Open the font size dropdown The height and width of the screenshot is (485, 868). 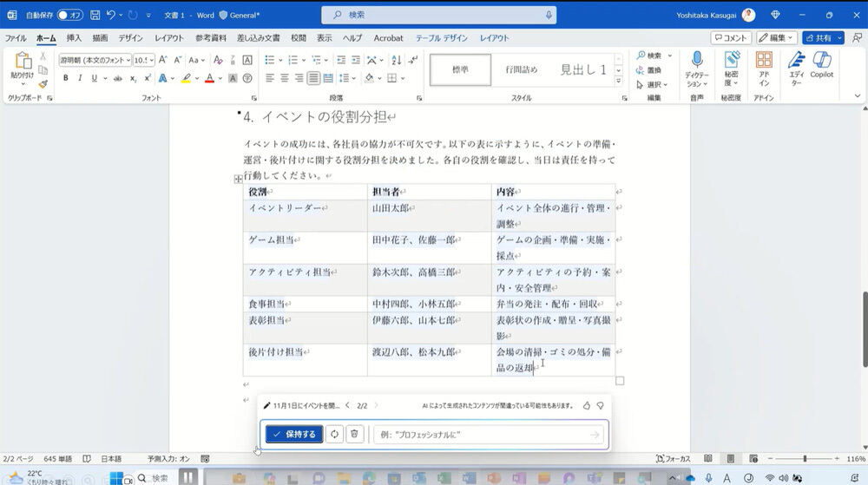point(152,60)
